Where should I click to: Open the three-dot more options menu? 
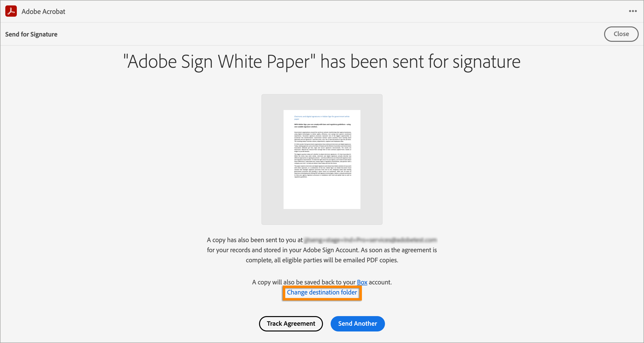tap(633, 11)
